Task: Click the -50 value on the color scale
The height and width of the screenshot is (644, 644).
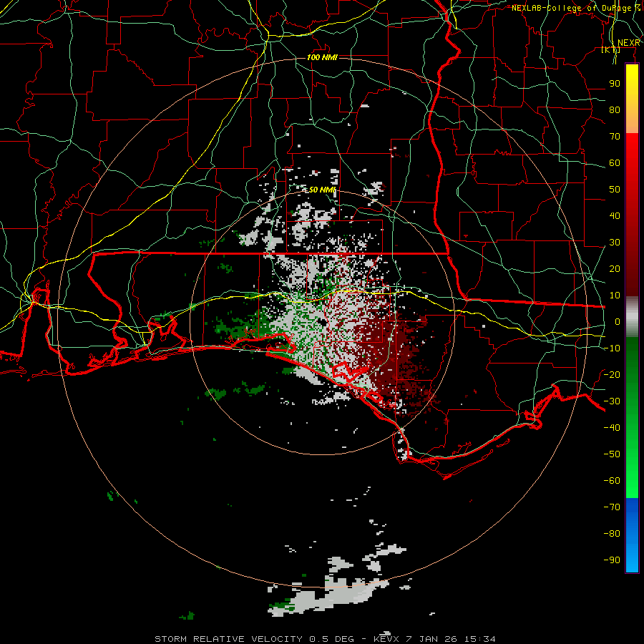Action: pyautogui.click(x=612, y=454)
